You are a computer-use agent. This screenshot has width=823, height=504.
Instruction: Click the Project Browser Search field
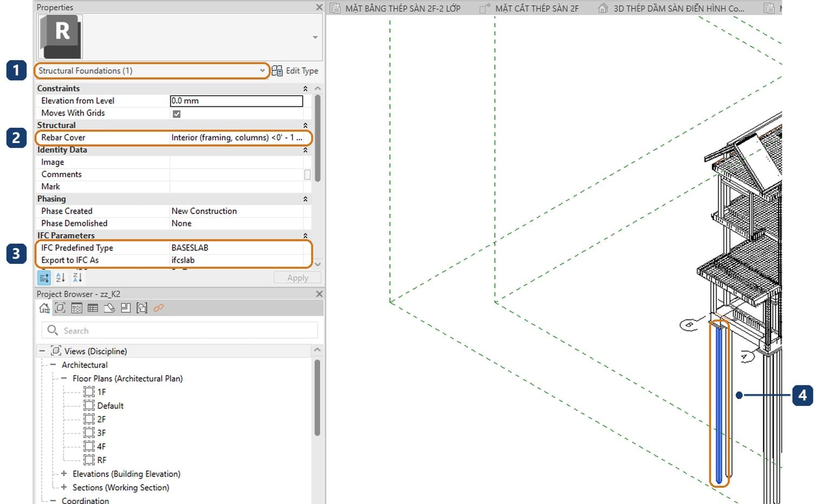click(x=179, y=330)
